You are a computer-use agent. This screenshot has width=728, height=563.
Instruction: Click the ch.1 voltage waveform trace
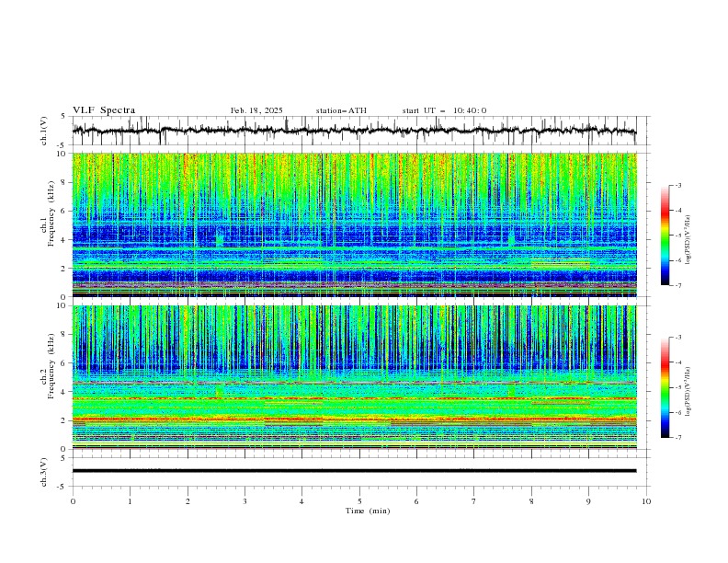[354, 131]
